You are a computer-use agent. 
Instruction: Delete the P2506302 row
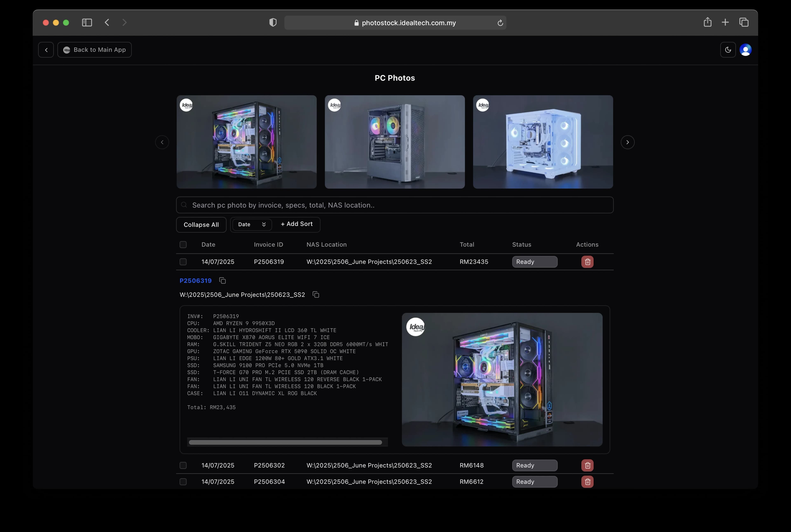pyautogui.click(x=587, y=465)
